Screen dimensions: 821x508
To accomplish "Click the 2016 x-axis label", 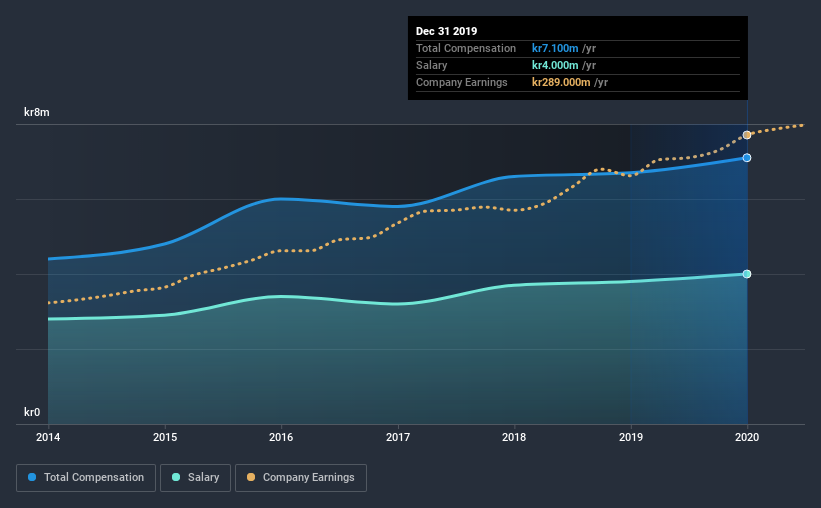I will (281, 437).
